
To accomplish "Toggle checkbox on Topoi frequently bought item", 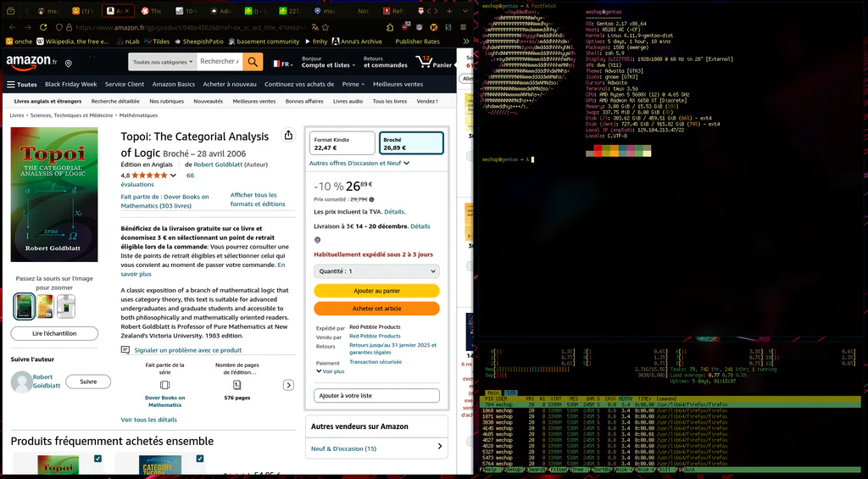I will [x=98, y=459].
